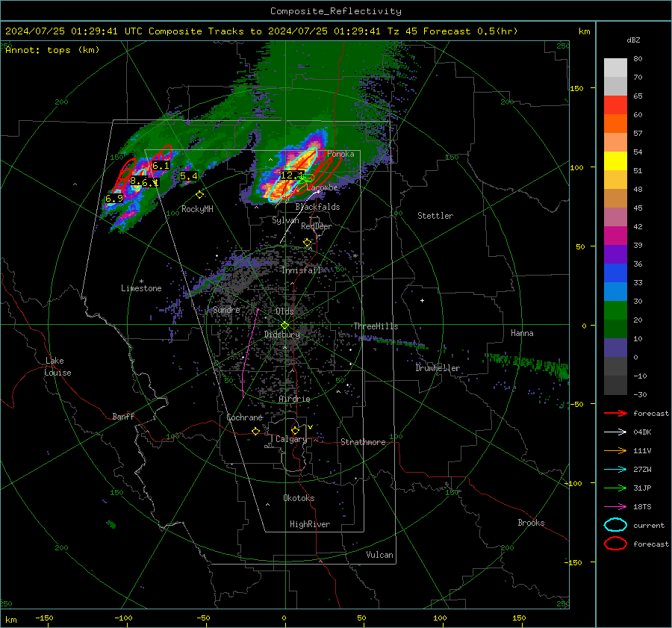This screenshot has height=628, width=672.
Task: Click the yellow diamond marker above RockyMH
Action: tap(199, 195)
